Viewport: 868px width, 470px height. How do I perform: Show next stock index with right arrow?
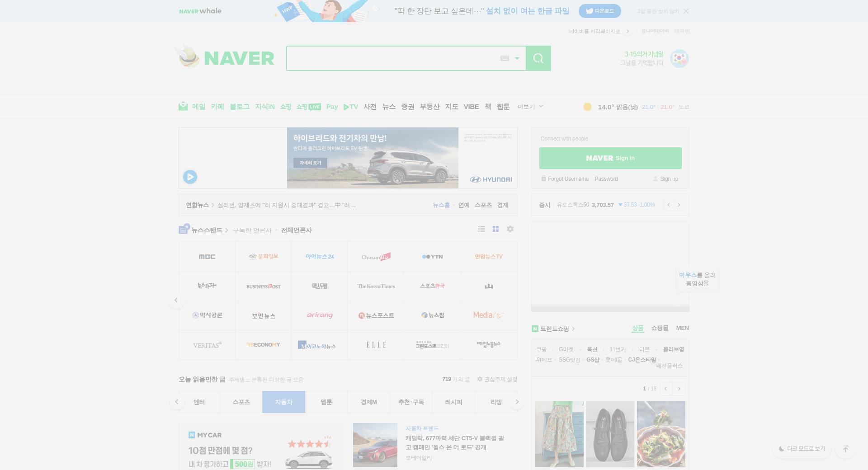coord(679,205)
